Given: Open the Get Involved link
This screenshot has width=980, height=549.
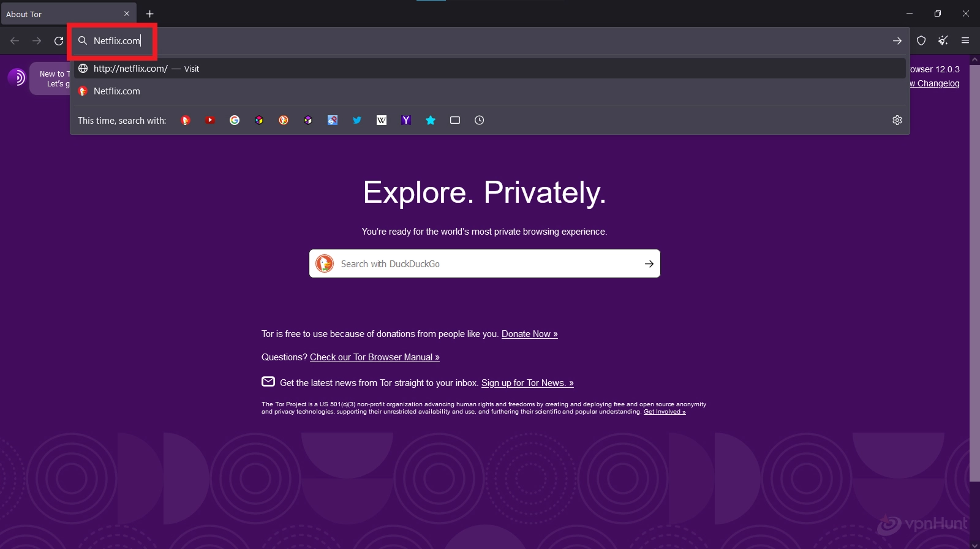Looking at the screenshot, I should click(665, 412).
